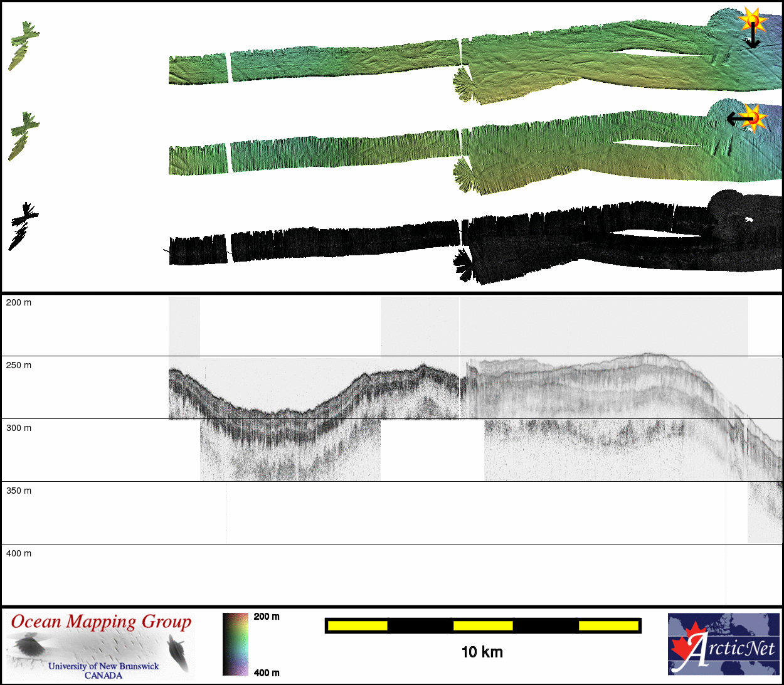Click the University of New Brunswick text
The width and height of the screenshot is (784, 685).
(x=103, y=666)
